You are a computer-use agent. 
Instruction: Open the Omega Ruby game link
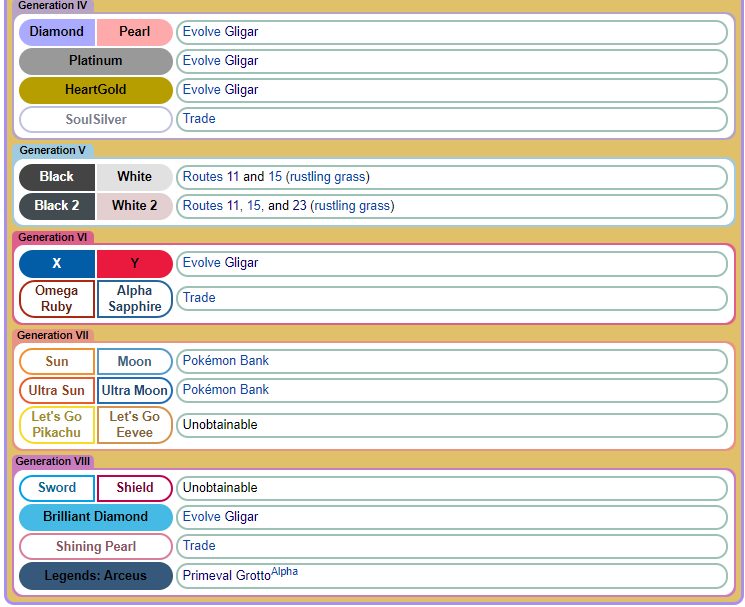coord(57,299)
